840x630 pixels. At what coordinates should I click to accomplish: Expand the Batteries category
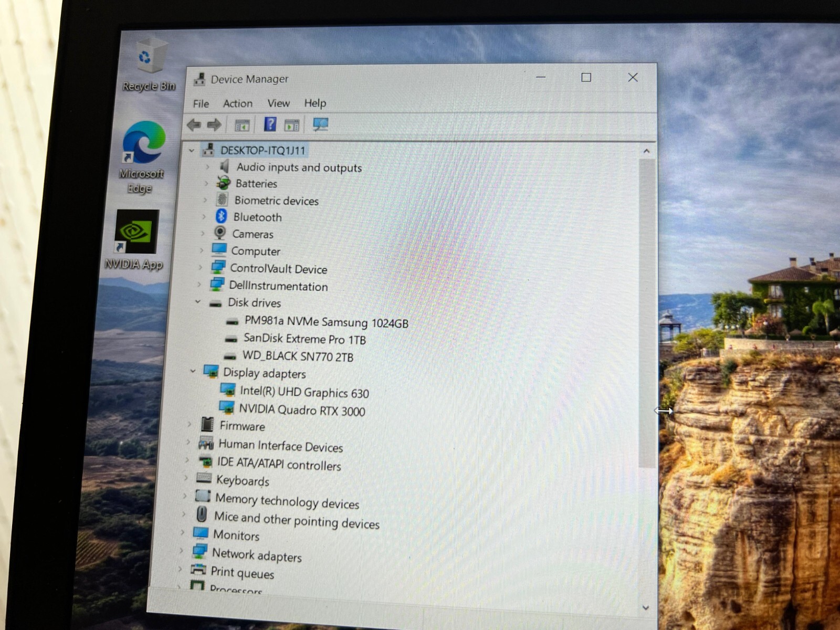click(206, 183)
